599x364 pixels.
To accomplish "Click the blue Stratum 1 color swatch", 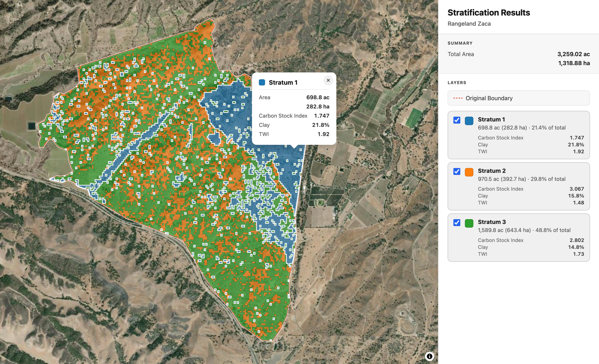I will click(x=469, y=121).
